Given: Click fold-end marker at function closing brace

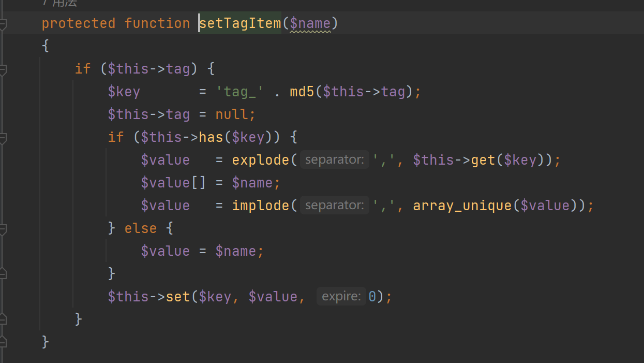Looking at the screenshot, I should coord(3,342).
